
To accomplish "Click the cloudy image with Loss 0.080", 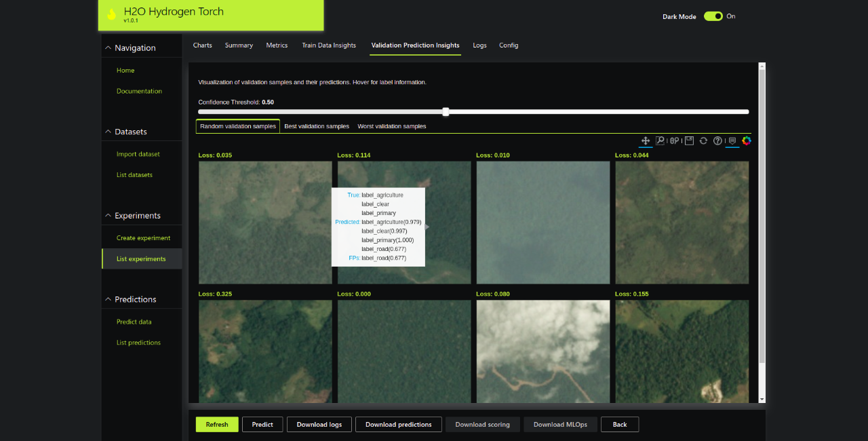I will pyautogui.click(x=543, y=351).
